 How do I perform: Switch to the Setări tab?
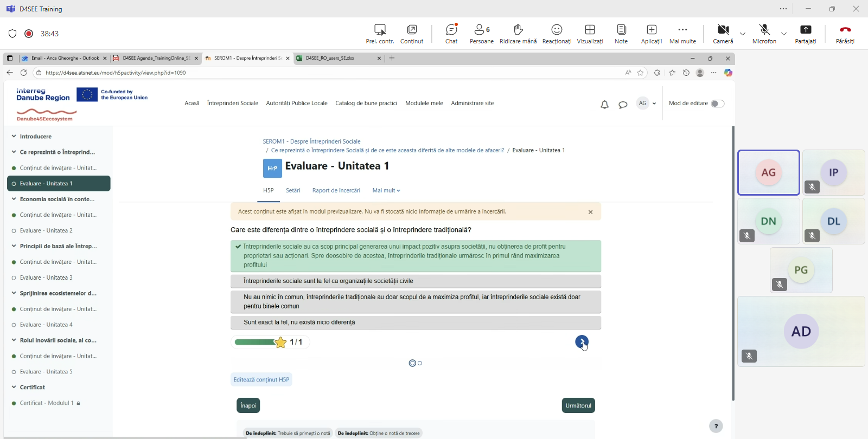click(x=293, y=191)
